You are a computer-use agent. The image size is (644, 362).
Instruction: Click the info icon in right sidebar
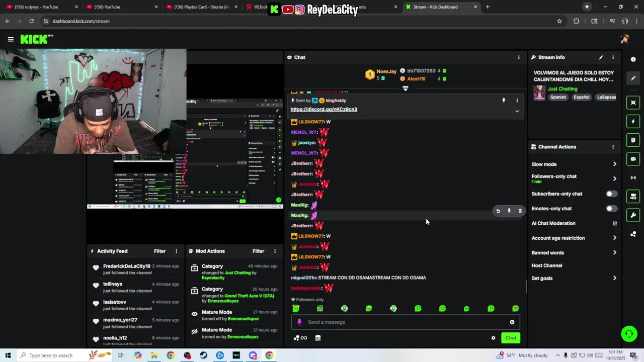[633, 59]
